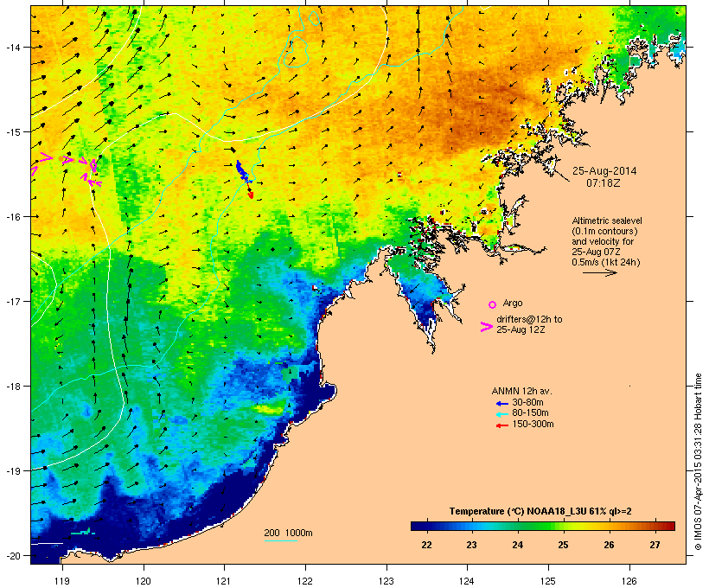Select the blue 30-80m arrow legend icon

tap(502, 404)
